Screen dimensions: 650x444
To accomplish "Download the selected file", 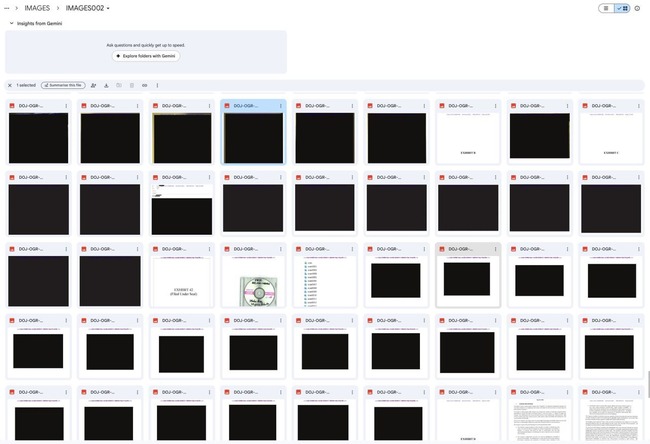I will (106, 85).
